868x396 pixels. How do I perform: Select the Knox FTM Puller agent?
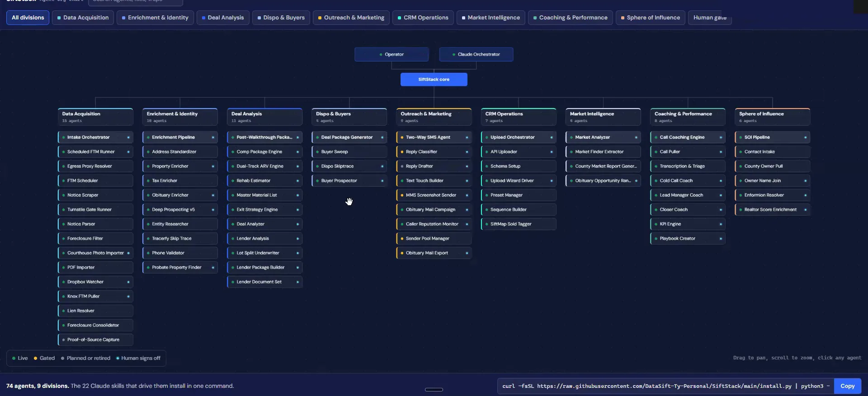95,297
